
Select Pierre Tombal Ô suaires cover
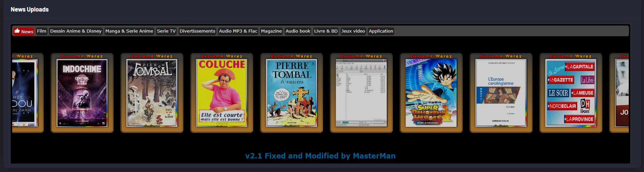click(x=291, y=93)
